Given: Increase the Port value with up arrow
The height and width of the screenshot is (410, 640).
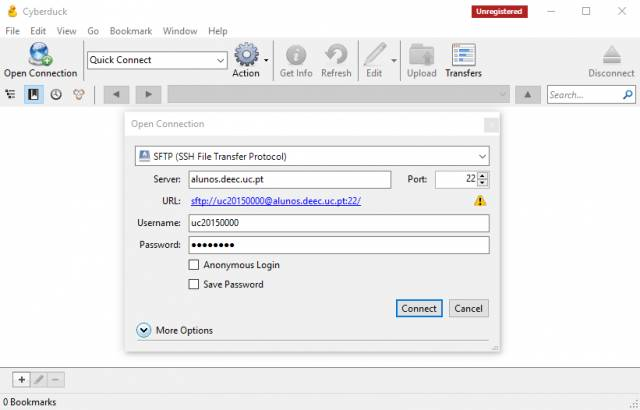Looking at the screenshot, I should (482, 175).
